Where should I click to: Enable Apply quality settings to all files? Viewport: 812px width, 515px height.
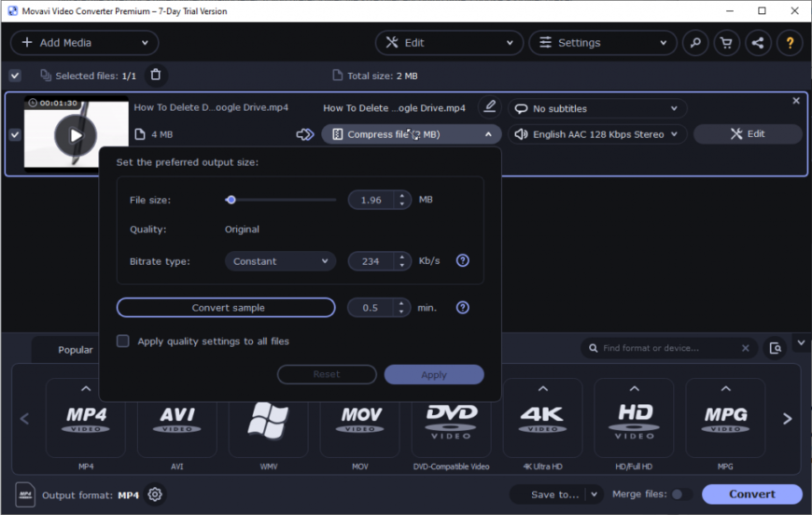(x=122, y=341)
